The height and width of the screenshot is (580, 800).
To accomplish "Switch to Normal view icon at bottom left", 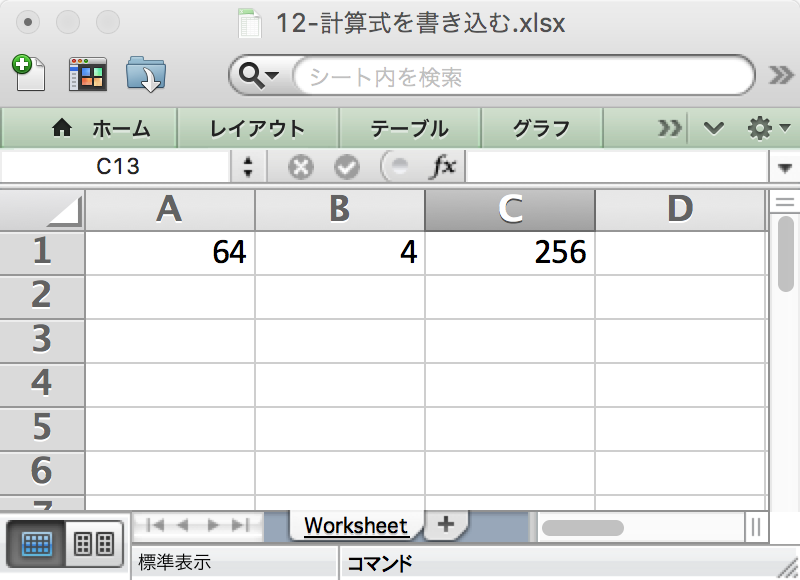I will click(x=38, y=544).
